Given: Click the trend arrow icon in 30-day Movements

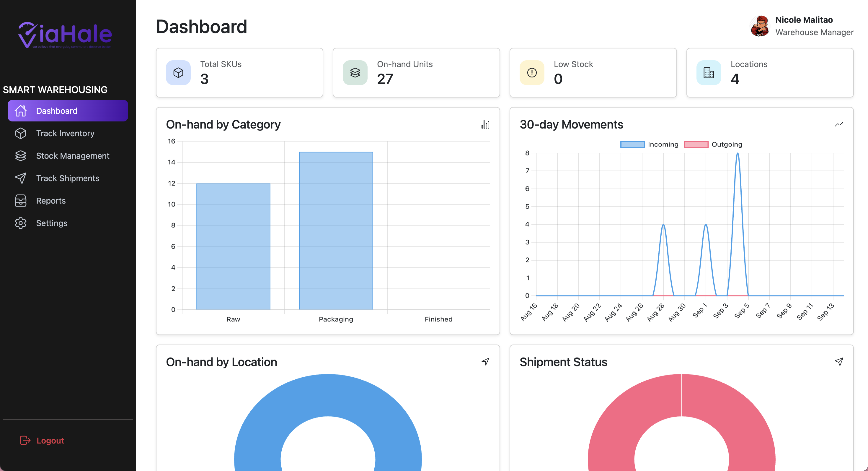Looking at the screenshot, I should point(839,124).
